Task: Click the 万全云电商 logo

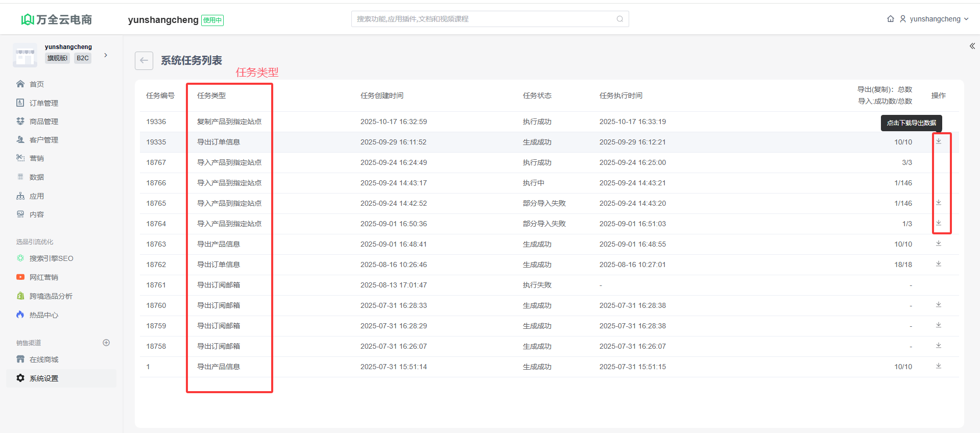Action: coord(57,19)
